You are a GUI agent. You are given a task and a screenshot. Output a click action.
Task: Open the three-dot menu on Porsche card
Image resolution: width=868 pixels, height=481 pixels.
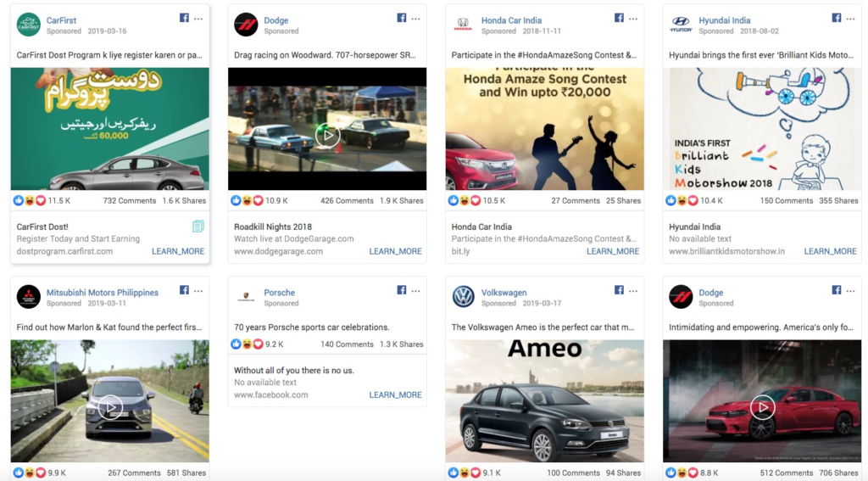point(415,291)
